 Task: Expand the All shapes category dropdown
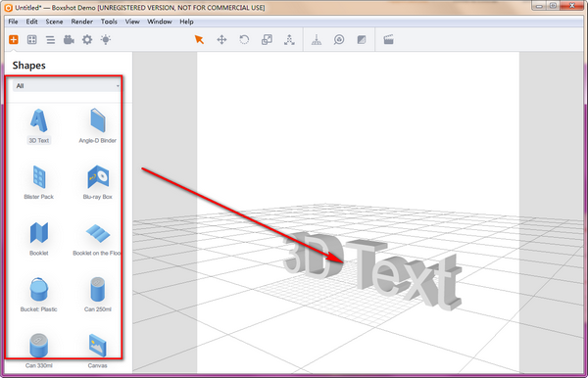pos(67,86)
